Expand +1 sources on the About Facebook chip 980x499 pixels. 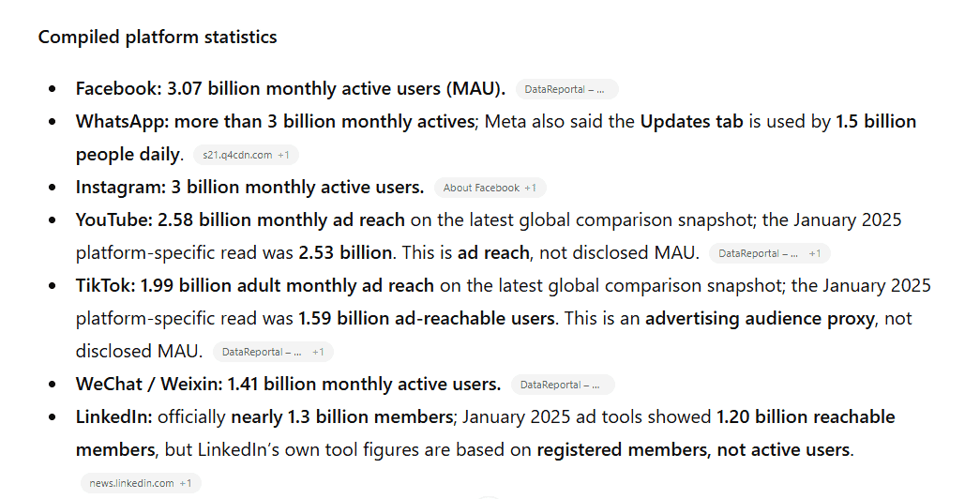tap(530, 188)
